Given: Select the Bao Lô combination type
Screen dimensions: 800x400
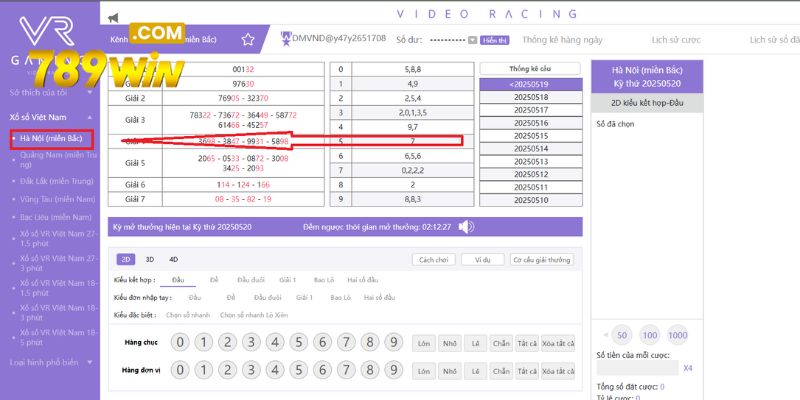Looking at the screenshot, I should [324, 280].
